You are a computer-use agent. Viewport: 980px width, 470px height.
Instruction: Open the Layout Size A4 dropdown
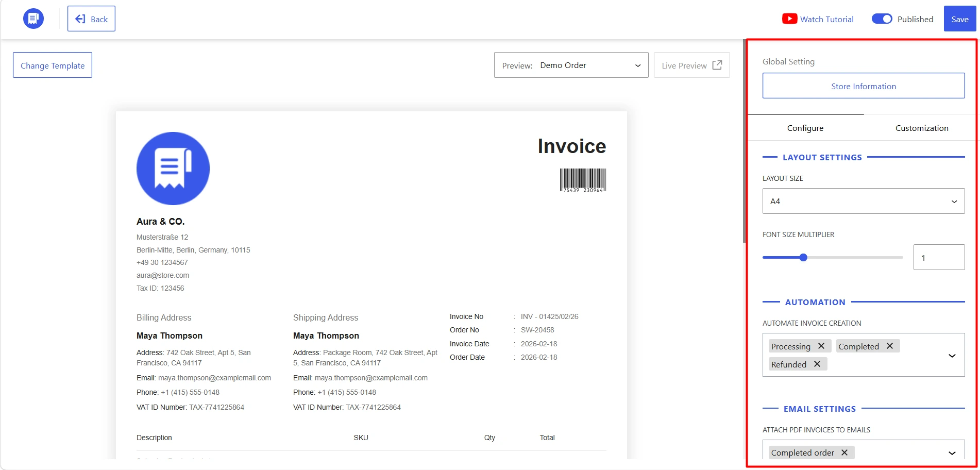864,201
